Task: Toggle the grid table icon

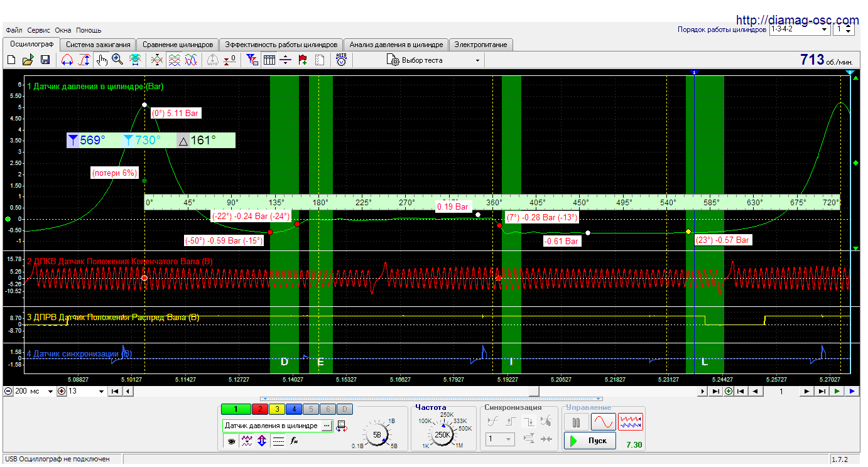Action: coord(269,60)
